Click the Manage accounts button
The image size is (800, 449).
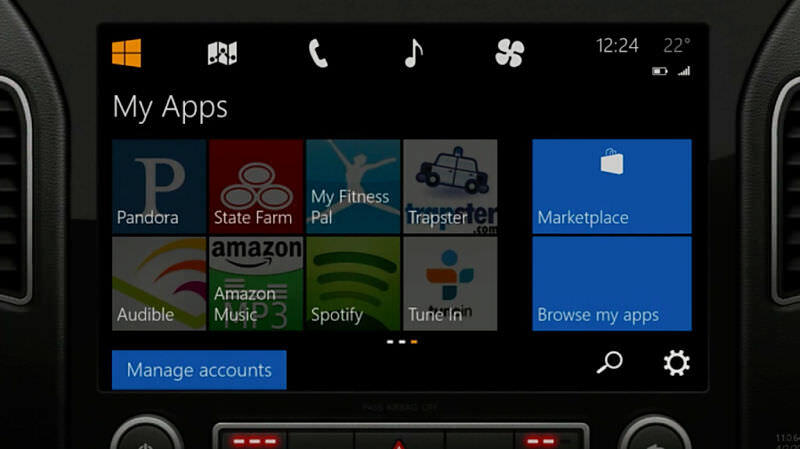tap(199, 370)
